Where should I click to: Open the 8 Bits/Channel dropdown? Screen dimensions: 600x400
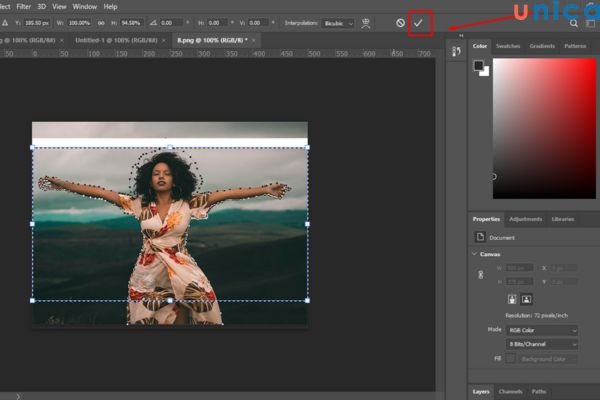(541, 344)
